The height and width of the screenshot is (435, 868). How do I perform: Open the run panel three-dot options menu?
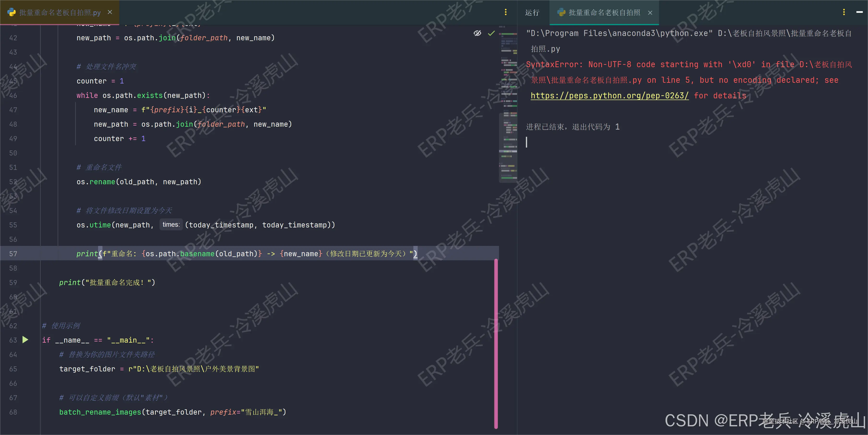tap(844, 12)
